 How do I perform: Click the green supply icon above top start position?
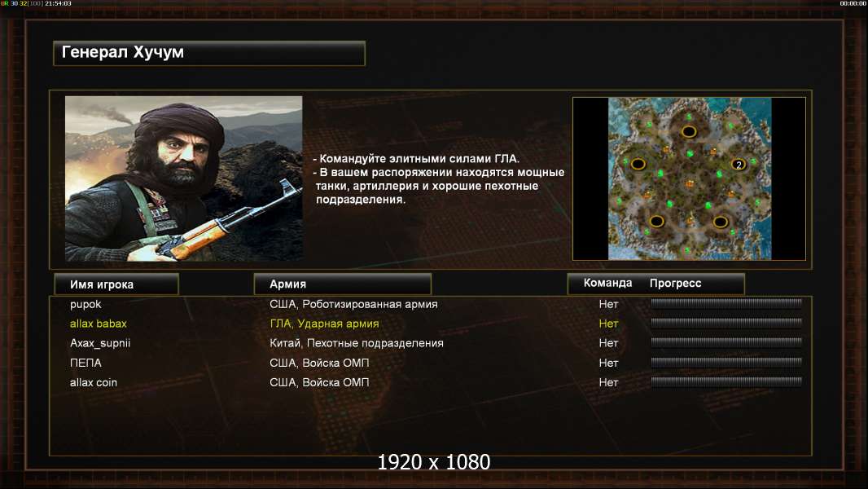[x=689, y=117]
